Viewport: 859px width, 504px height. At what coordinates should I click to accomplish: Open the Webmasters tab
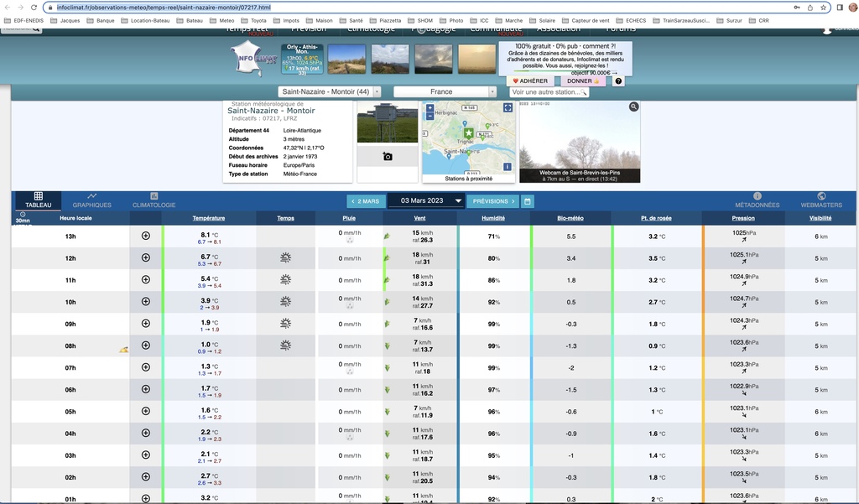821,200
